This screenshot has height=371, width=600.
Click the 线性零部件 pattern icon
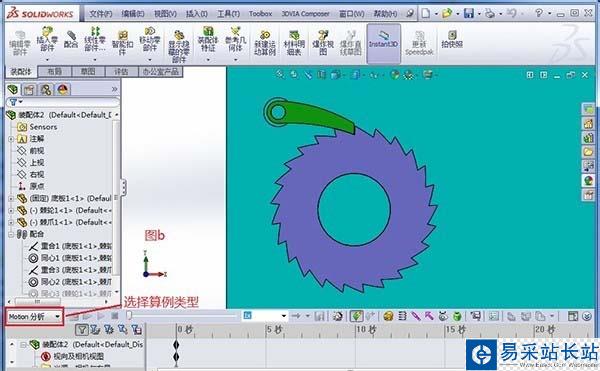coord(95,31)
